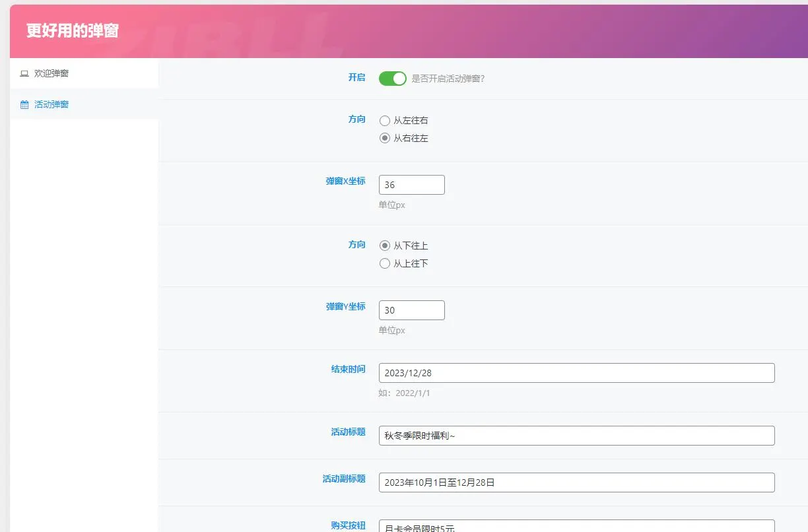This screenshot has width=808, height=532.
Task: Click the 弹窗Y坐标 input with value 30
Action: pos(412,310)
